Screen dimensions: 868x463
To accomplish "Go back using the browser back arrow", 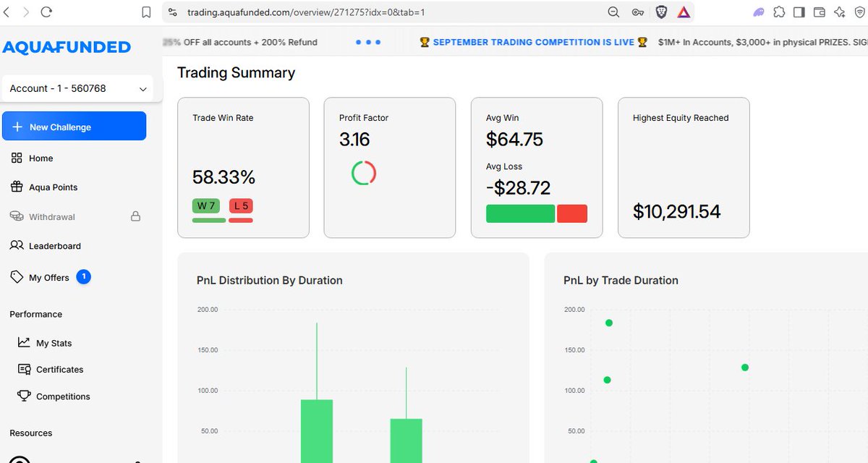I will point(7,12).
